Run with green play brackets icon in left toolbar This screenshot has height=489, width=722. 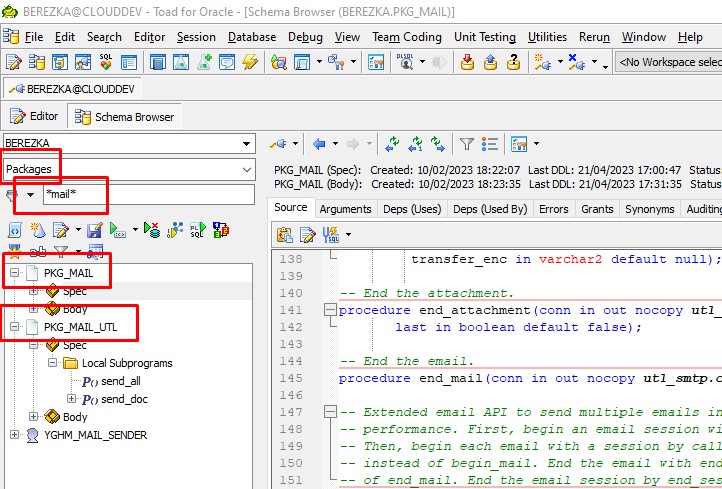(x=118, y=229)
